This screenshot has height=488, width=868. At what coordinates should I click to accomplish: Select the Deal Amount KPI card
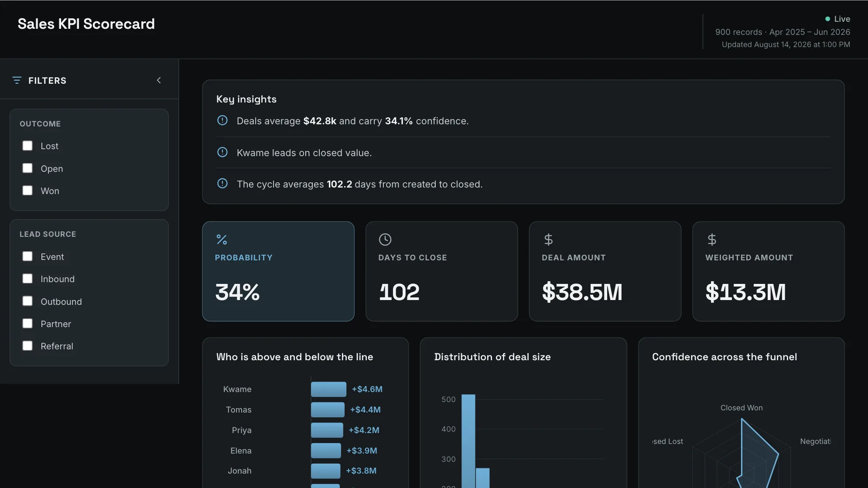coord(605,271)
